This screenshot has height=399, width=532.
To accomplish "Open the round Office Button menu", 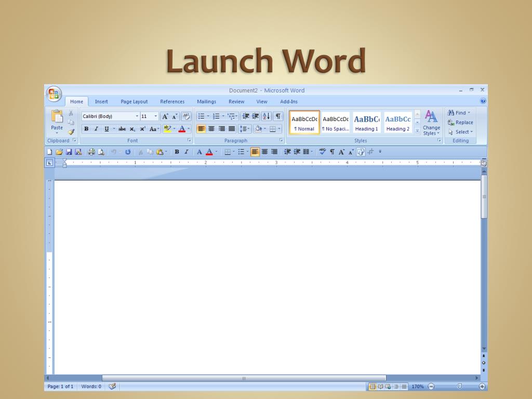I will pos(54,94).
